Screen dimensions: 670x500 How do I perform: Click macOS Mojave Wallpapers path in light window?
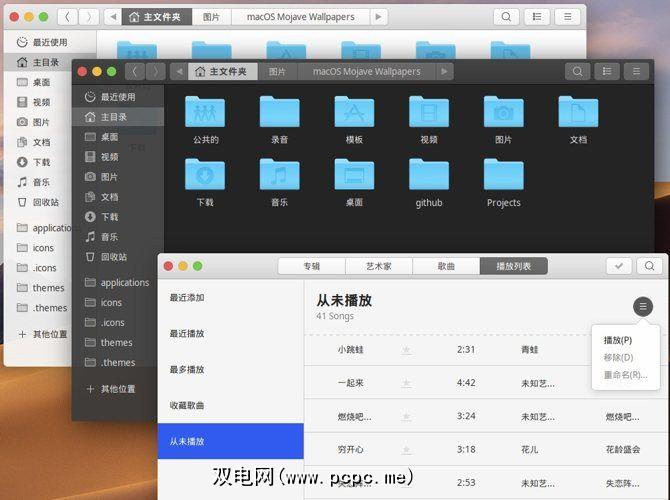point(301,17)
